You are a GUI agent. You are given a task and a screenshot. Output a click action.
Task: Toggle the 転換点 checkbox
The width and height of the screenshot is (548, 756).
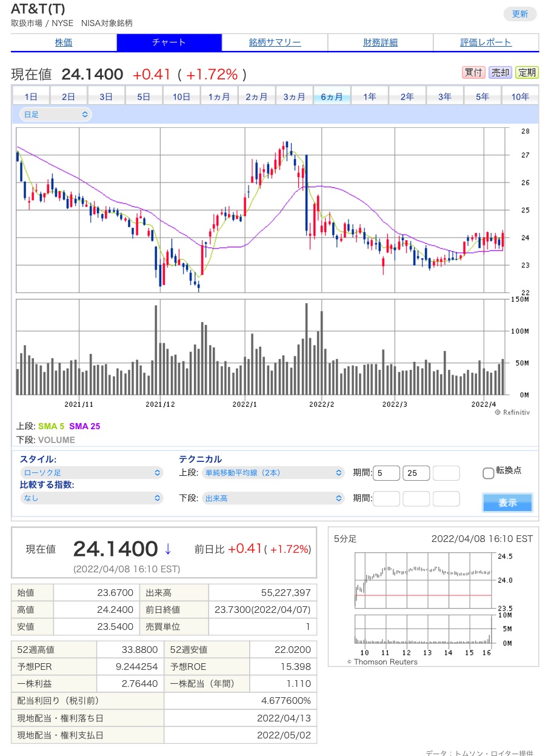(x=488, y=473)
